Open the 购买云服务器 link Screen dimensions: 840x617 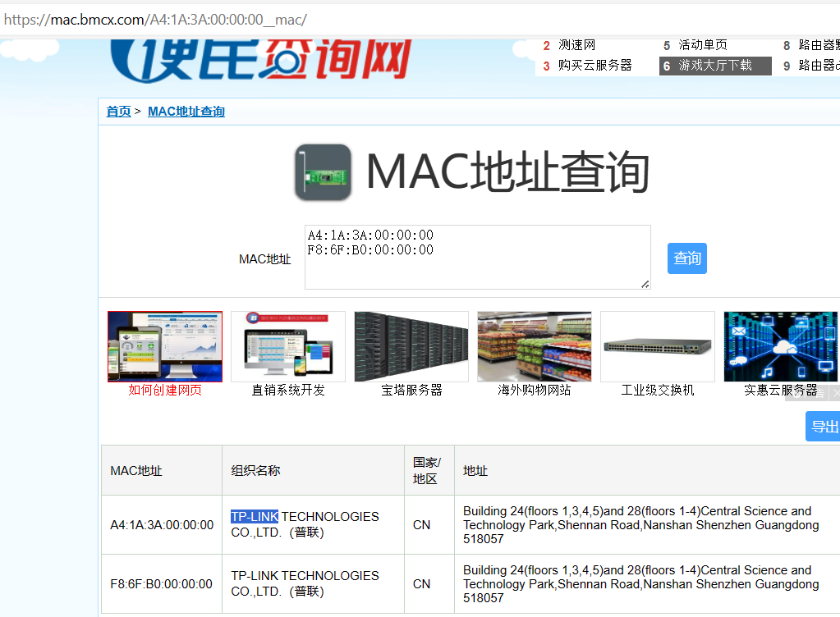pos(594,66)
